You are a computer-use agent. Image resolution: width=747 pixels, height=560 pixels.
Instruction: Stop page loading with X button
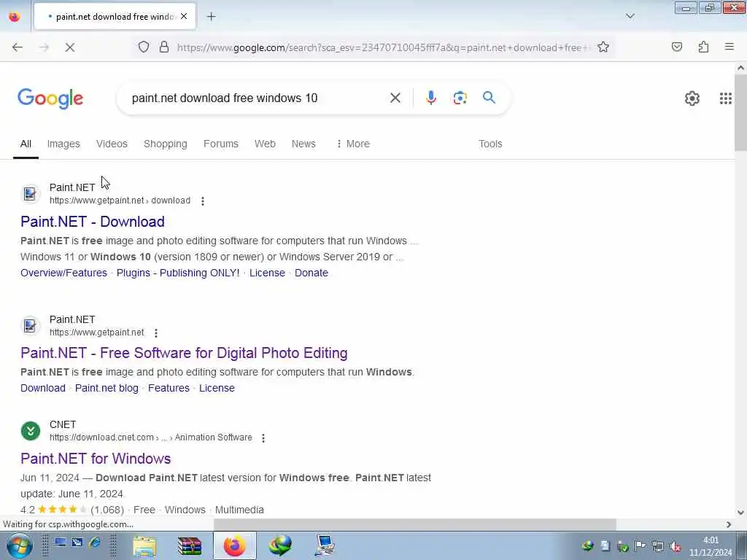click(x=69, y=47)
